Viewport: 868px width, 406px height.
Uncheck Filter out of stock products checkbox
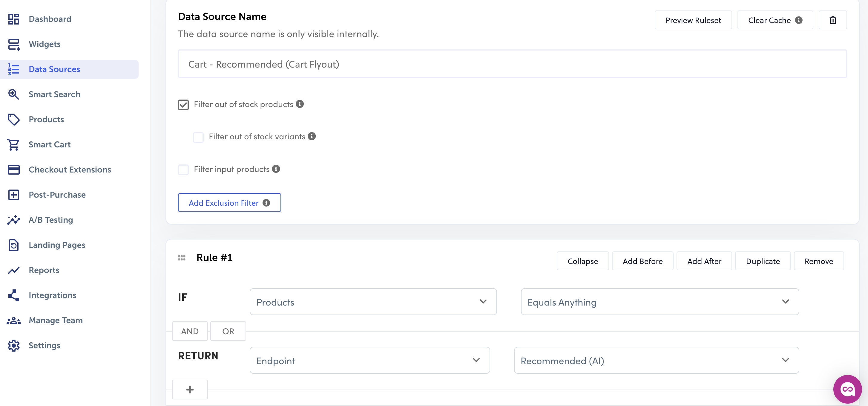(183, 105)
